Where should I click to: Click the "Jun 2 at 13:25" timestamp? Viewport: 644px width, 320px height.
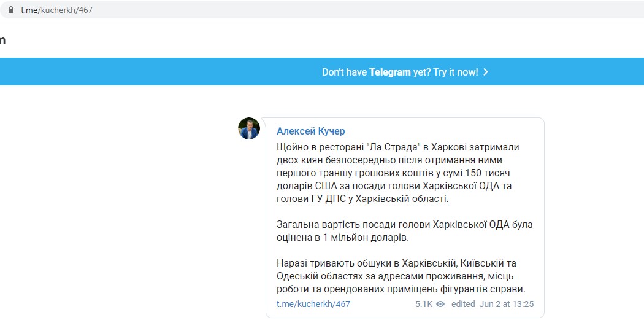pos(507,303)
